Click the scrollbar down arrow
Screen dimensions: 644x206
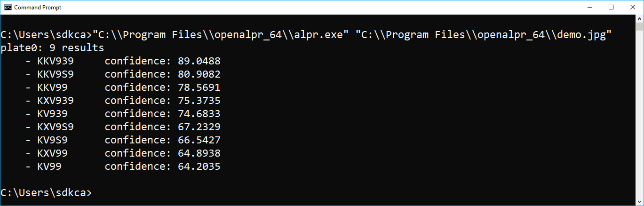[640, 202]
